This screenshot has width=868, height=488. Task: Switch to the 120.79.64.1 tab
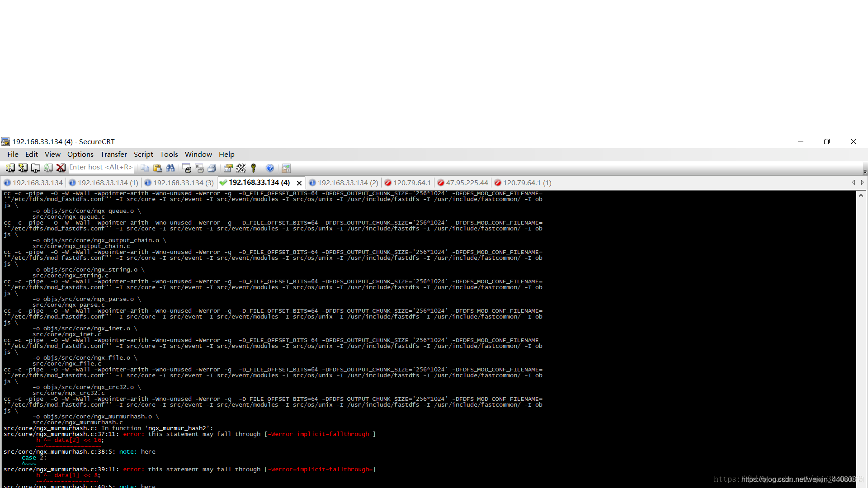pyautogui.click(x=408, y=183)
